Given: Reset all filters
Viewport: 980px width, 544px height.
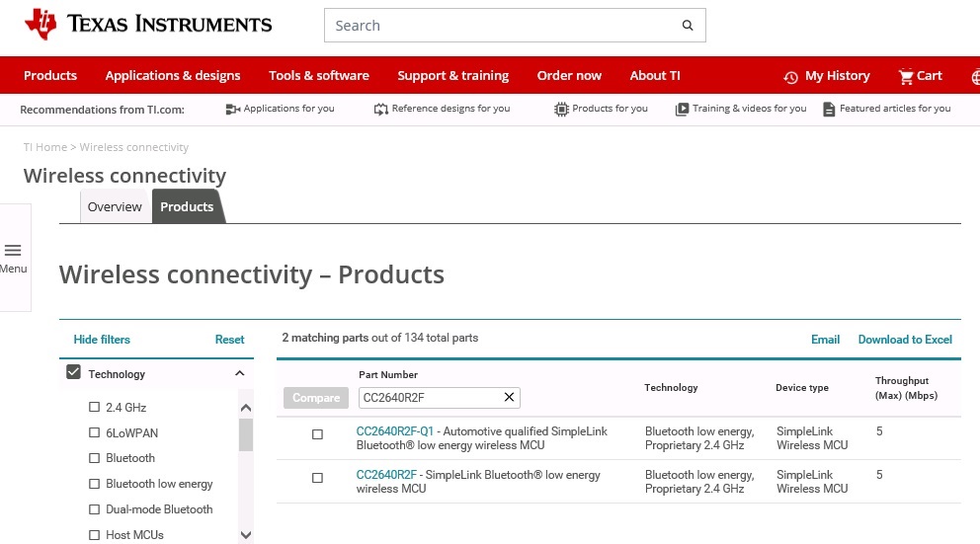Looking at the screenshot, I should tap(229, 340).
